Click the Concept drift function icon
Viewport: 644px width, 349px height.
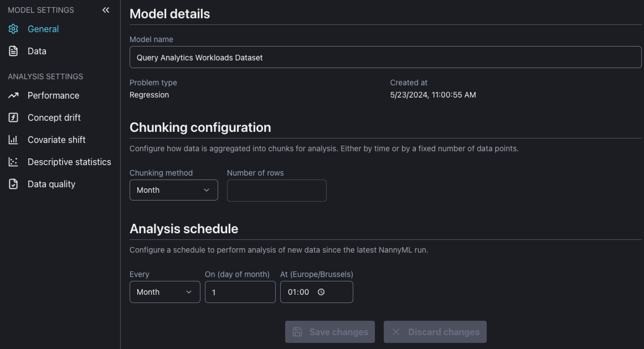(13, 118)
